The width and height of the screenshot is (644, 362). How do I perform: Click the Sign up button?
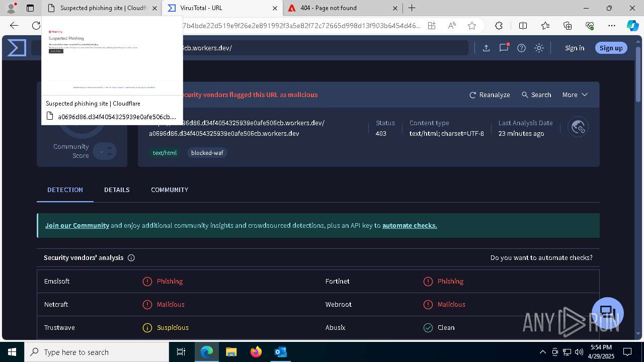pos(611,48)
